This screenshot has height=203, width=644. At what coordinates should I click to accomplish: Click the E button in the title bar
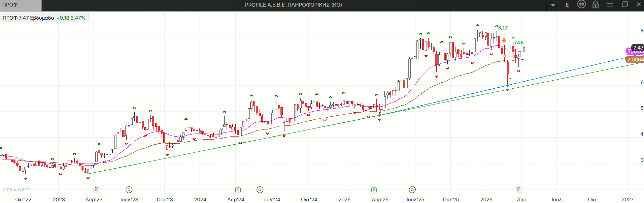[x=567, y=5]
